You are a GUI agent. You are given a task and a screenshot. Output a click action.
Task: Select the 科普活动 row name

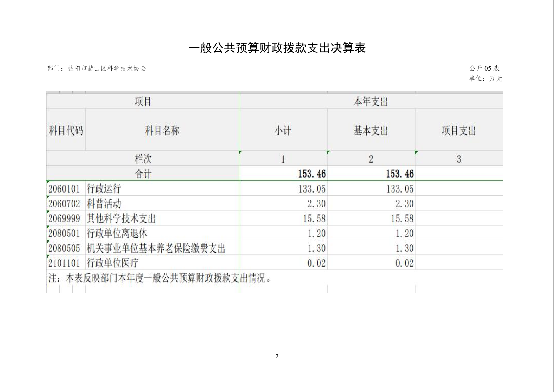coord(104,203)
